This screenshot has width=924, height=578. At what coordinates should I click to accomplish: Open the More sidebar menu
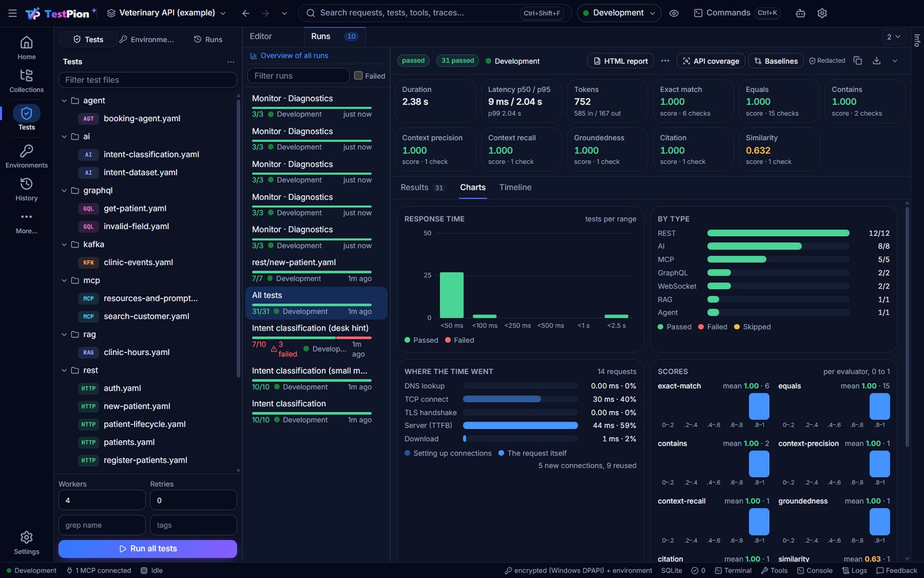tap(26, 222)
